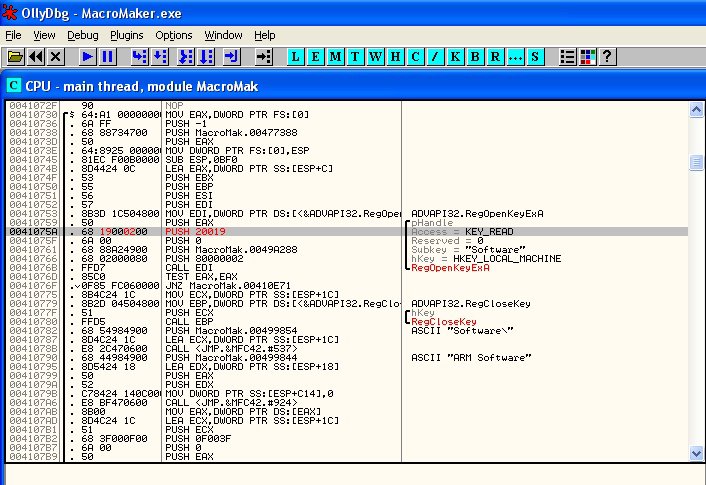Open the Help menu

click(264, 35)
